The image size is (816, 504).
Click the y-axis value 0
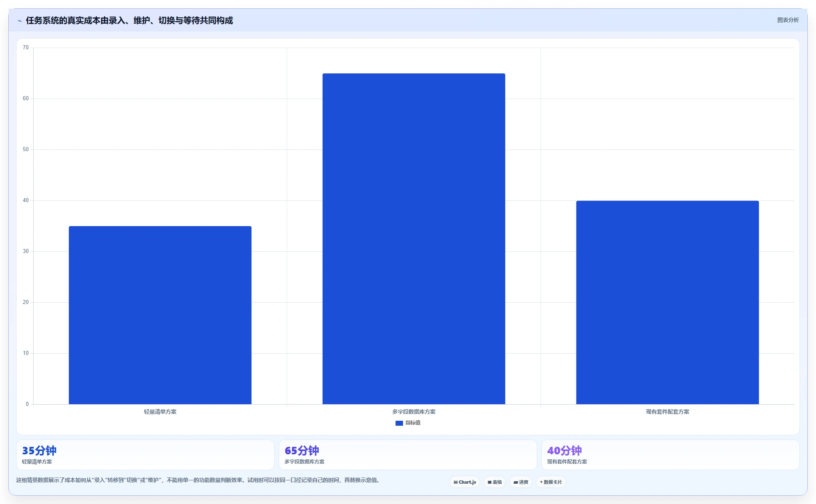coord(27,404)
